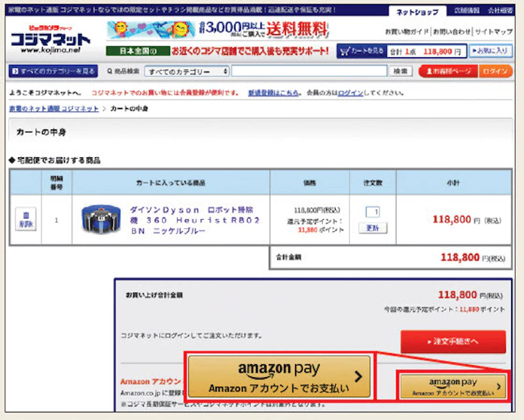This screenshot has height=420, width=524.
Task: Follow the 新規登録はこちら link
Action: [x=273, y=93]
